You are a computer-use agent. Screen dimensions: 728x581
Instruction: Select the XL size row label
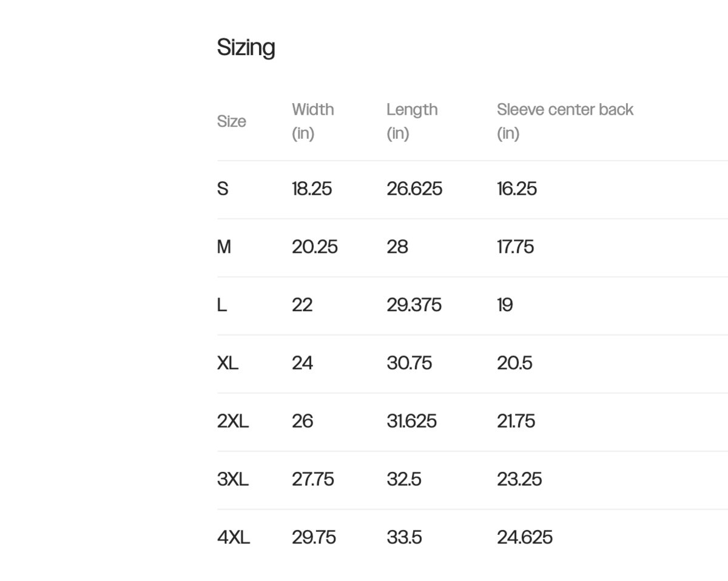(227, 363)
